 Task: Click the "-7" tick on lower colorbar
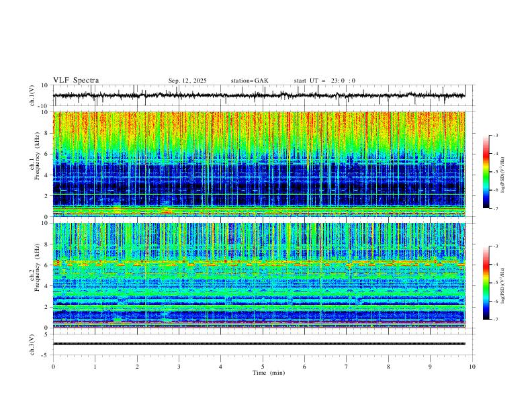[x=495, y=319]
